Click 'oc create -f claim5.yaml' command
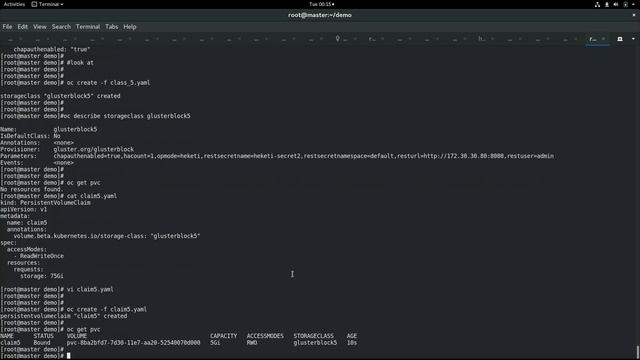The image size is (640, 360). coord(107,309)
